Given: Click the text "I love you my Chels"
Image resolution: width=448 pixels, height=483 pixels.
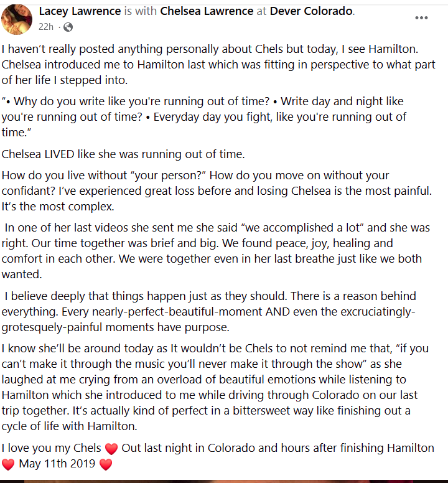Looking at the screenshot, I should pos(52,448).
